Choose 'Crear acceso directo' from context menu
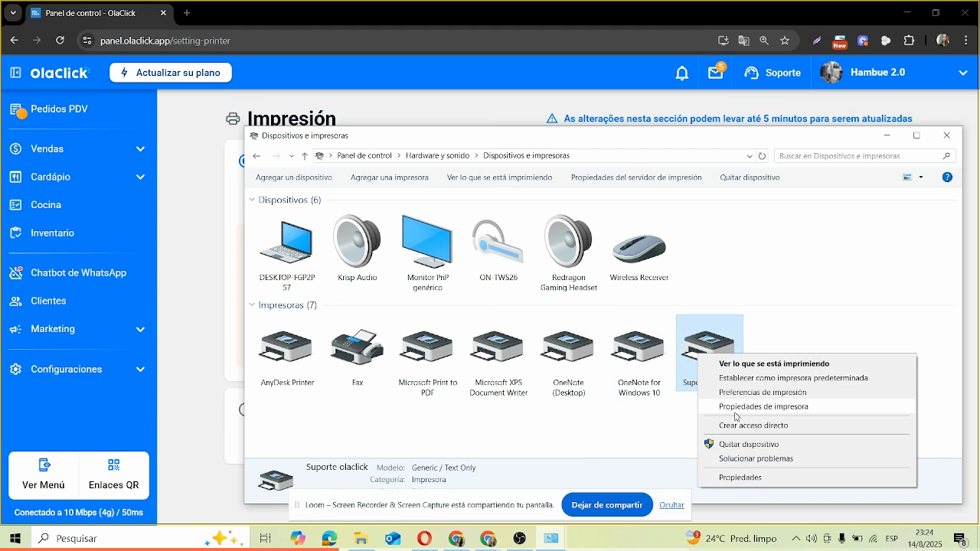The image size is (980, 551). click(x=753, y=425)
